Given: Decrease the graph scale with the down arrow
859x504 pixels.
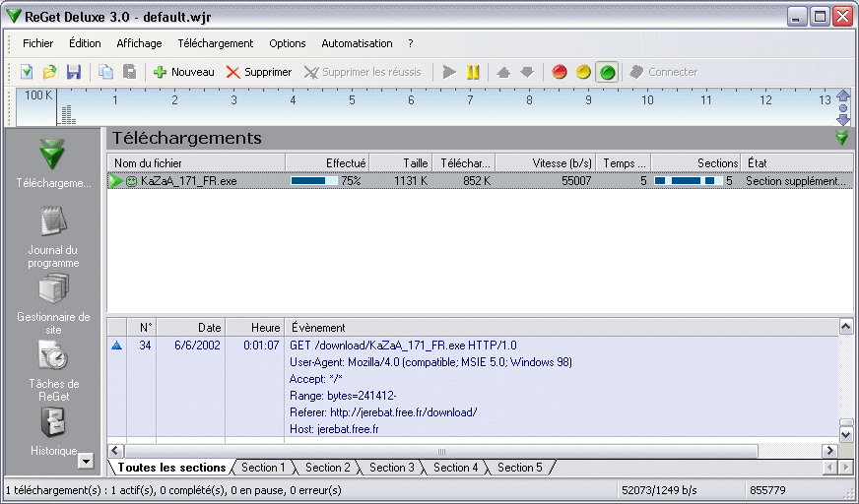Looking at the screenshot, I should (x=843, y=120).
